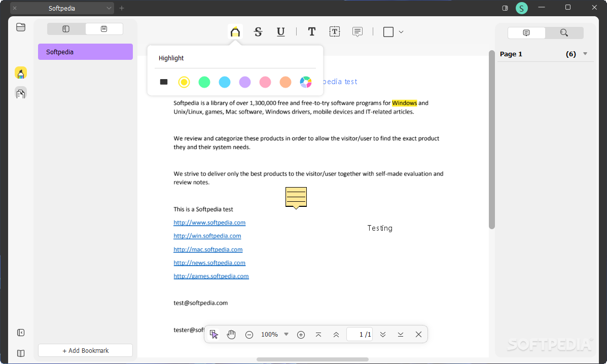Screen dimensions: 607x364
Task: Switch to Comment mode highlighter icon
Action: (x=21, y=72)
